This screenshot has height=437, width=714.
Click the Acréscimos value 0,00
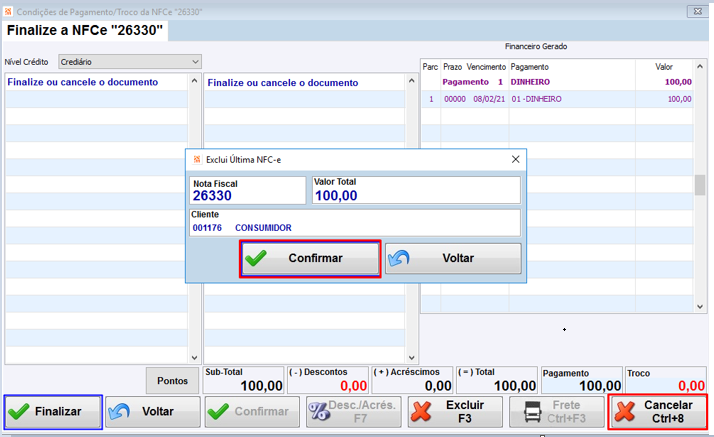pos(438,386)
